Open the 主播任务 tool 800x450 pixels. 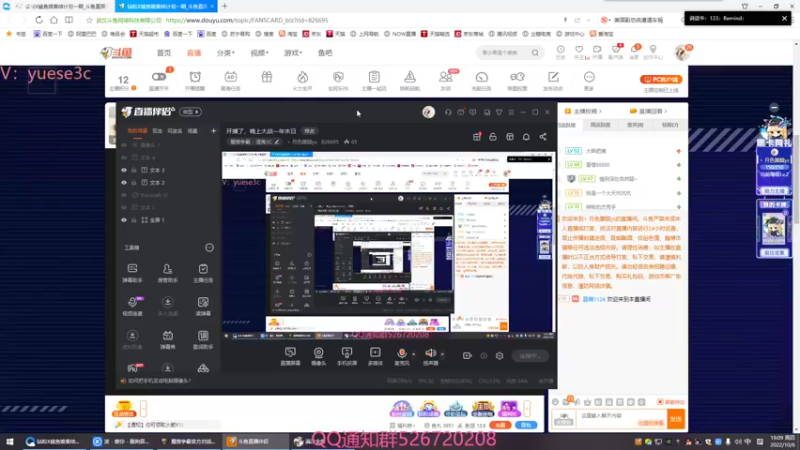(203, 273)
